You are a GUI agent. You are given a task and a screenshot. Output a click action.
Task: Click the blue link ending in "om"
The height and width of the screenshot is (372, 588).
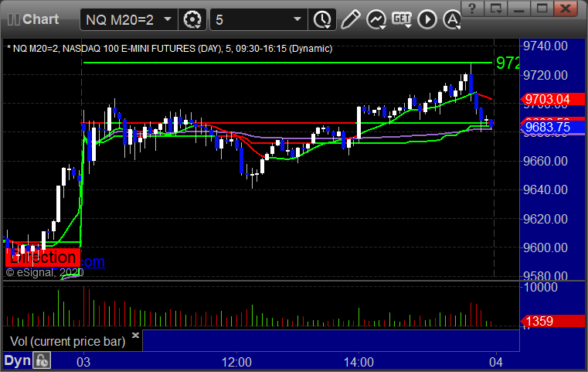[92, 261]
